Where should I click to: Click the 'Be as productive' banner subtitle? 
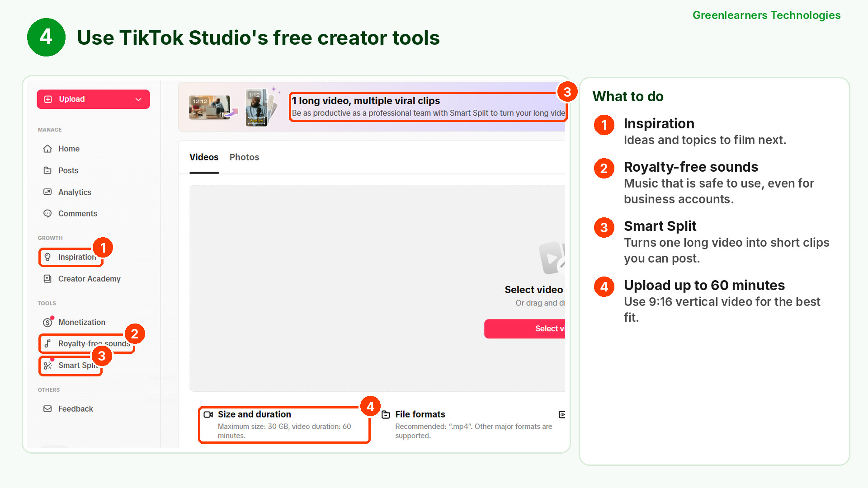(x=428, y=113)
